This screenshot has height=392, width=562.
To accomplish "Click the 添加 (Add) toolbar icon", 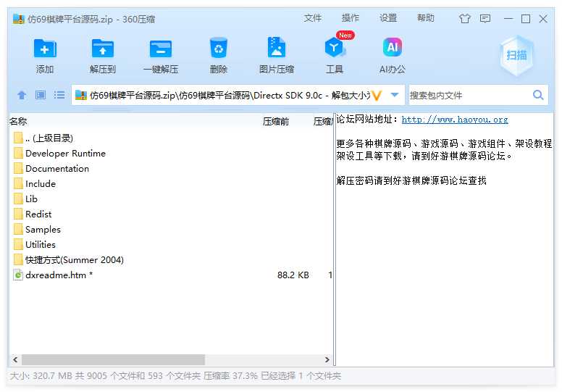I will [45, 49].
